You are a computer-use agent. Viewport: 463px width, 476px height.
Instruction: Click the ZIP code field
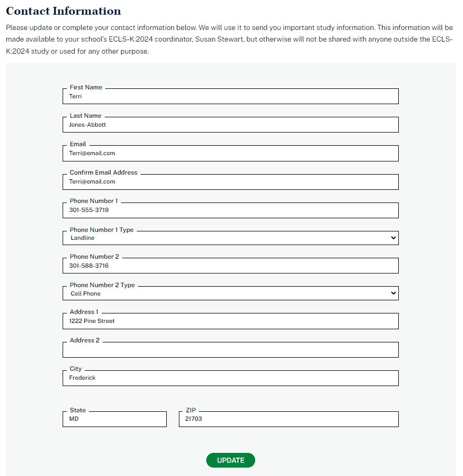pyautogui.click(x=288, y=419)
